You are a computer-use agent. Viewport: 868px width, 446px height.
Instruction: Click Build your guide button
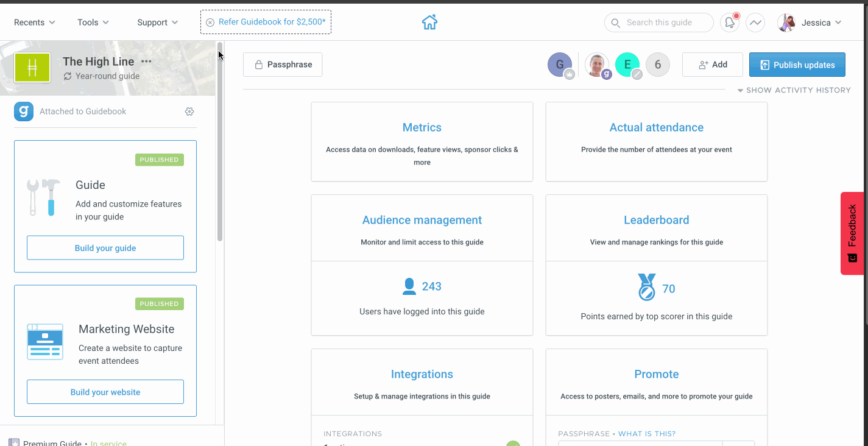(x=105, y=248)
